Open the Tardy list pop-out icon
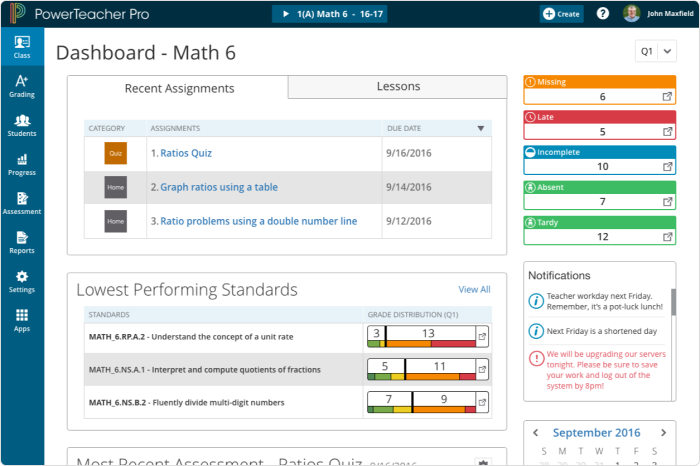Viewport: 700px width, 466px height. tap(668, 237)
